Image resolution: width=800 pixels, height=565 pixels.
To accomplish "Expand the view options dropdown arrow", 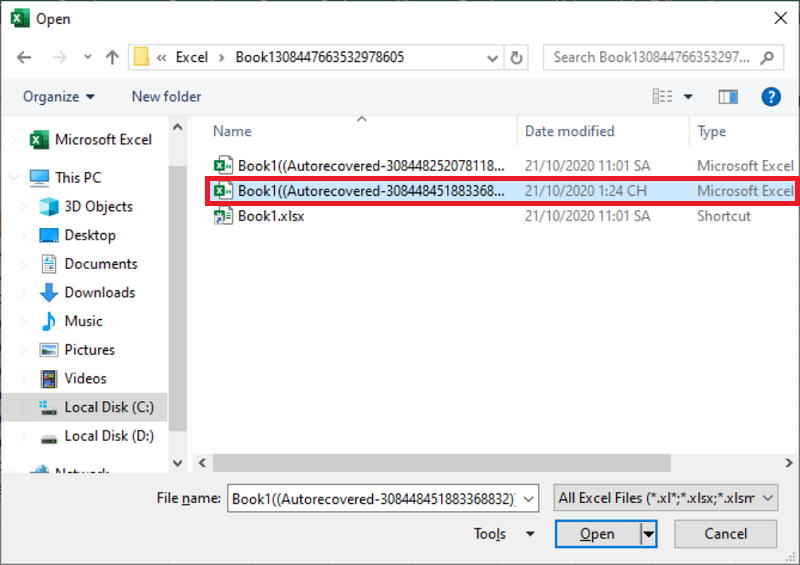I will (688, 97).
